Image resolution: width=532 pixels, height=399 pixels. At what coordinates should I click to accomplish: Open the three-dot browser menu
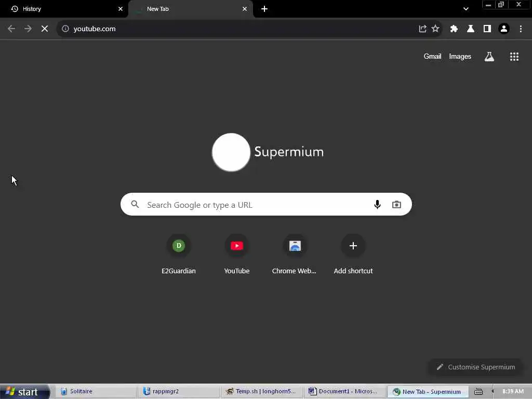tap(521, 29)
